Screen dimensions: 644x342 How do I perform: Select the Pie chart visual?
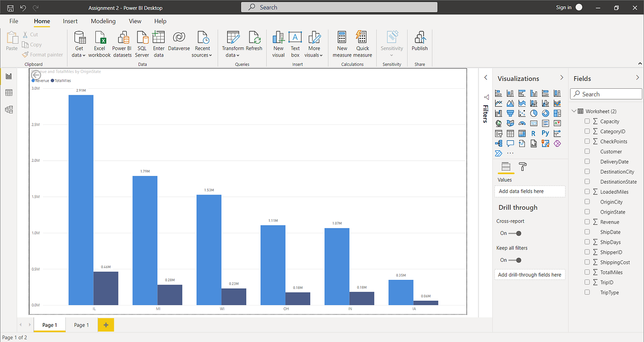(x=534, y=113)
